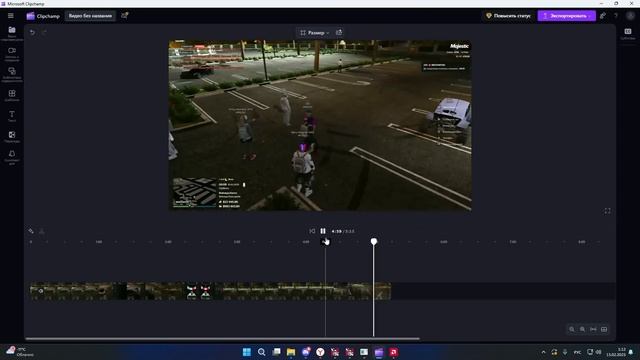Open the taskbar clock and date
The width and height of the screenshot is (640, 360).
(x=617, y=352)
